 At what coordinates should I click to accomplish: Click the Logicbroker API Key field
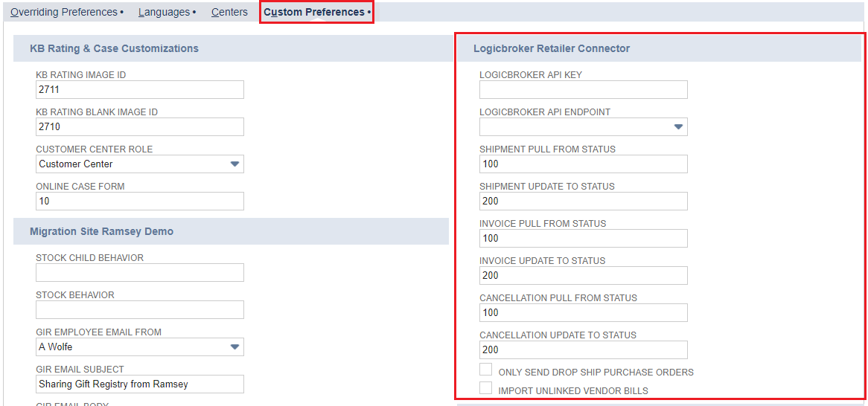pyautogui.click(x=583, y=90)
